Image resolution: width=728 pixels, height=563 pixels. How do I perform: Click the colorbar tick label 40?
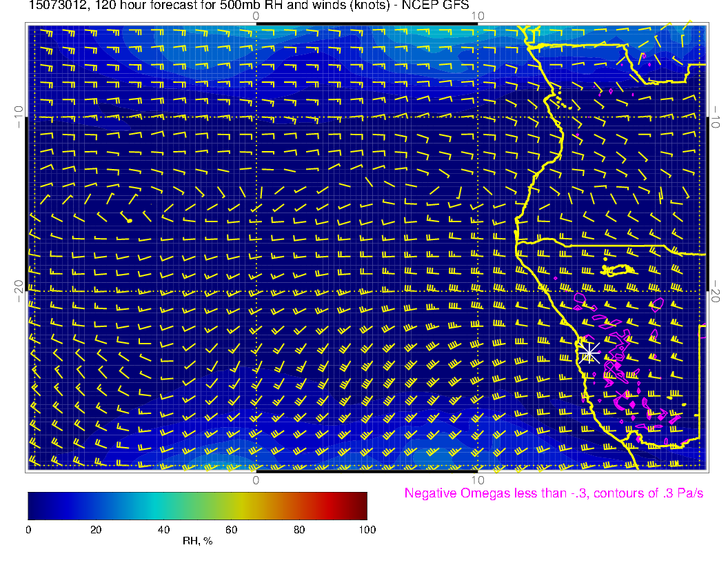tap(163, 529)
